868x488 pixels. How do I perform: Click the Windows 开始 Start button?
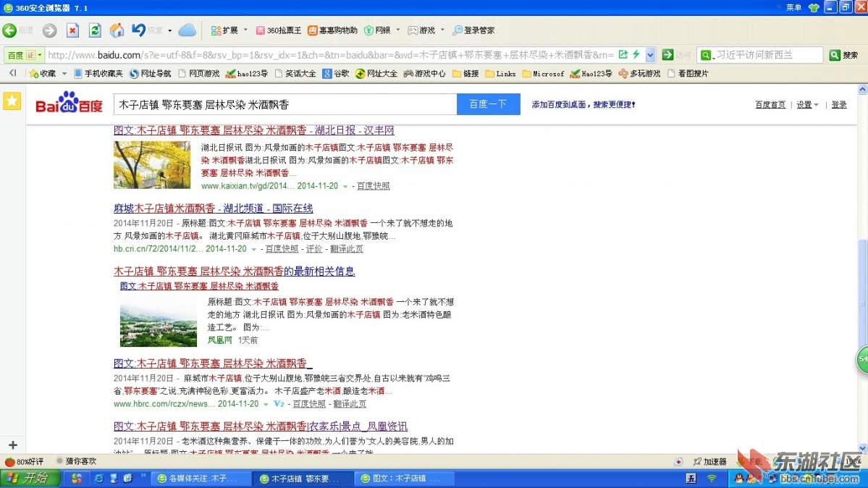pyautogui.click(x=30, y=478)
